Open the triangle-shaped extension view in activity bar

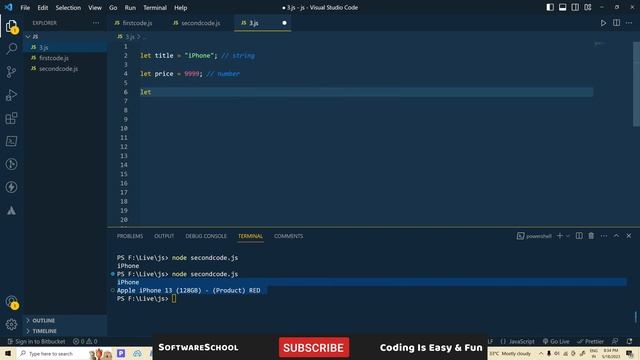point(11,210)
